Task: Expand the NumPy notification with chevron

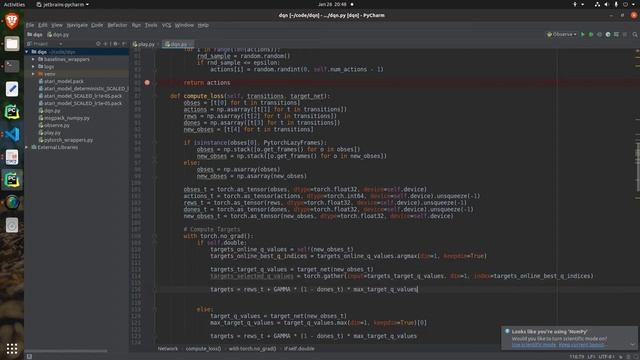Action: (x=632, y=344)
